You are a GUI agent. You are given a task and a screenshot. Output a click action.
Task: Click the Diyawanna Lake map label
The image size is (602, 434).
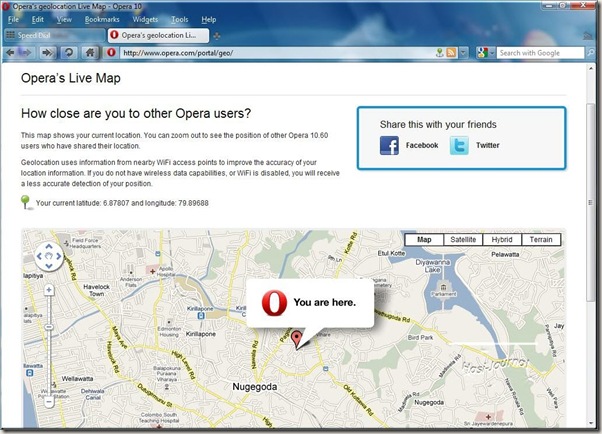click(433, 266)
